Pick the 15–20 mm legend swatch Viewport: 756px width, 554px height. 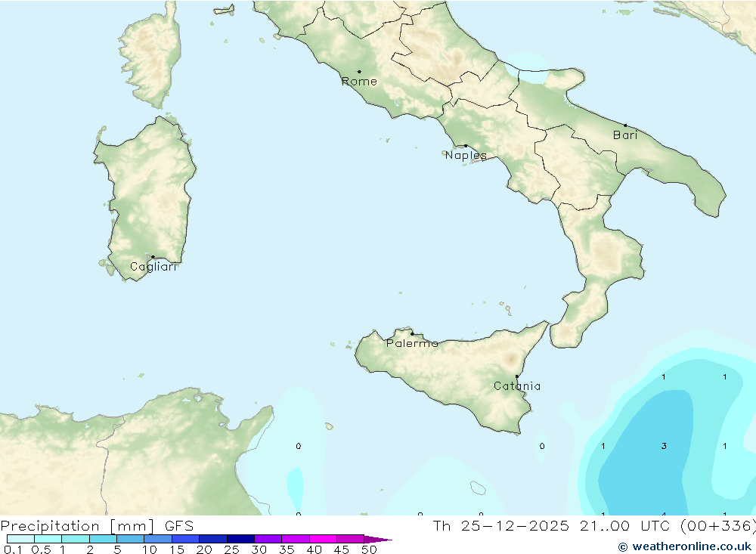point(186,539)
